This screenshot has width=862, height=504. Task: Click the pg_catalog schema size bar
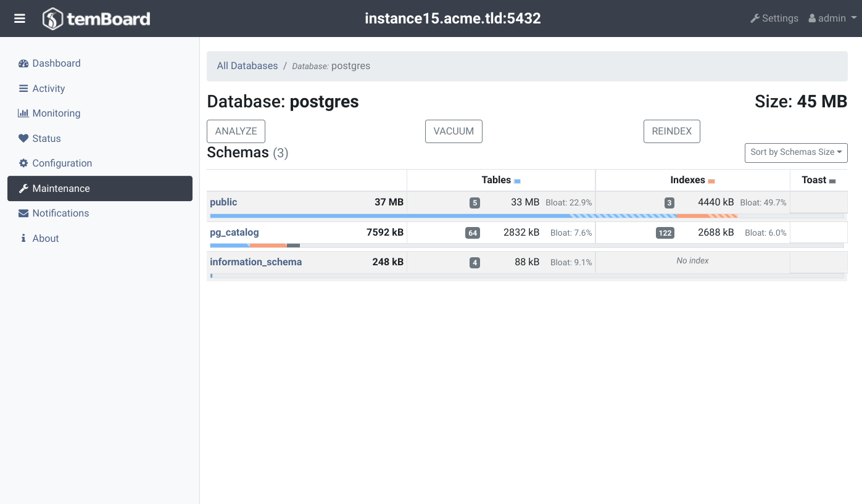tap(527, 246)
